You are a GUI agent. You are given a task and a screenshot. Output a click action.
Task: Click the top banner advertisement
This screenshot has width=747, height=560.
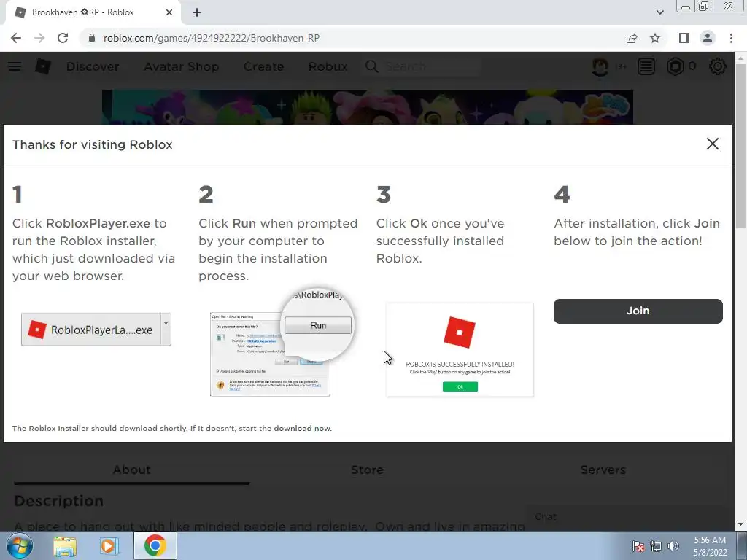[368, 107]
